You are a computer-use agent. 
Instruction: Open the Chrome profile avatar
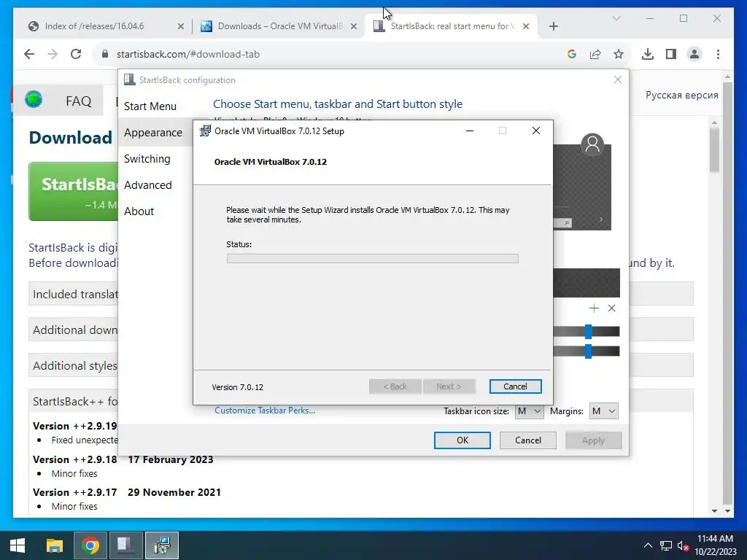click(x=694, y=54)
